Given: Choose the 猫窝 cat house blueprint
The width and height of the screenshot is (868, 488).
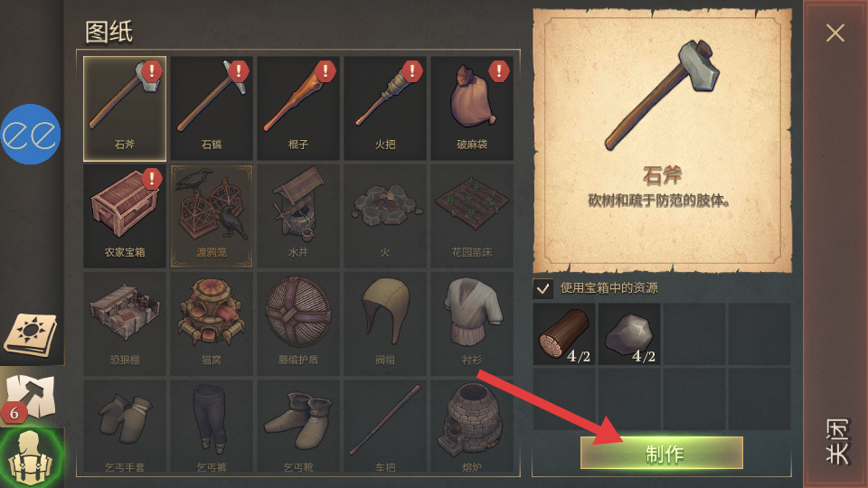Looking at the screenshot, I should 212,324.
